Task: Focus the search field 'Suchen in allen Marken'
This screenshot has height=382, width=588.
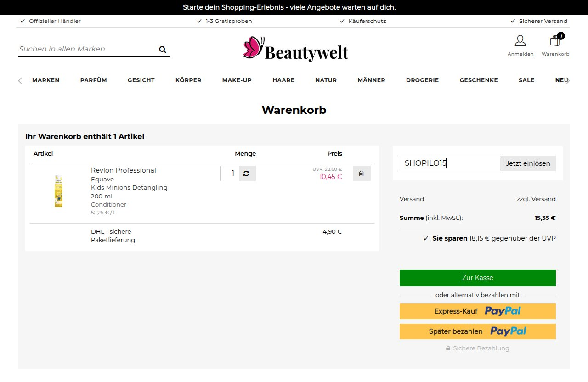Action: coord(87,49)
